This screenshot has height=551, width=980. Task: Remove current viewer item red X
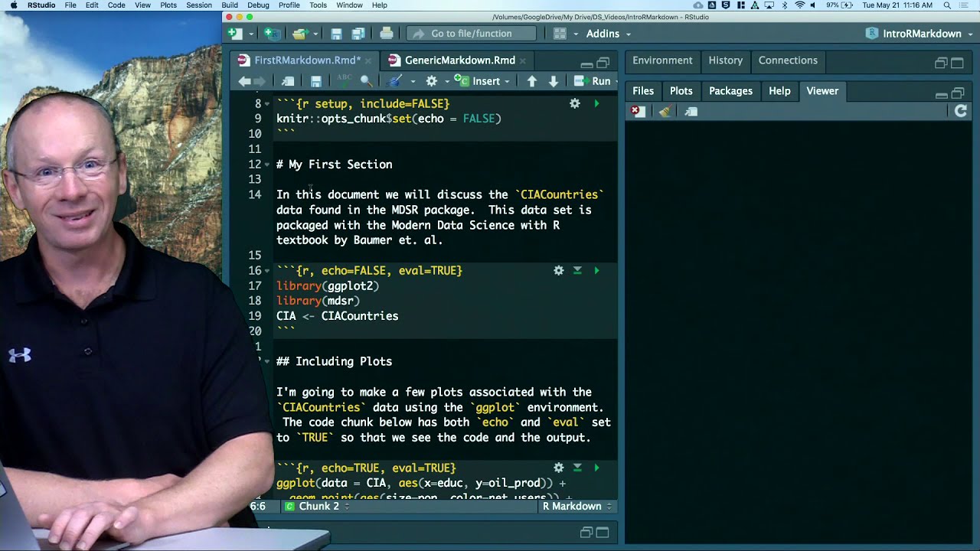point(637,112)
